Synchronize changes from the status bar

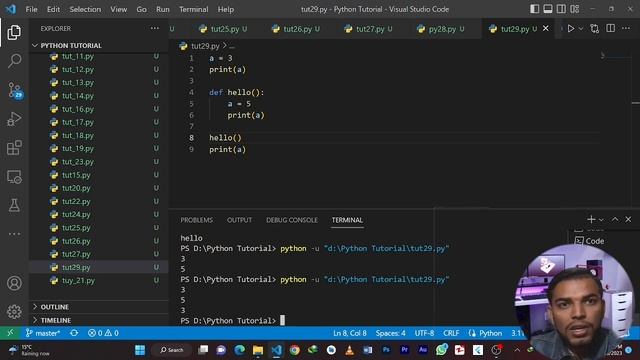[74, 333]
